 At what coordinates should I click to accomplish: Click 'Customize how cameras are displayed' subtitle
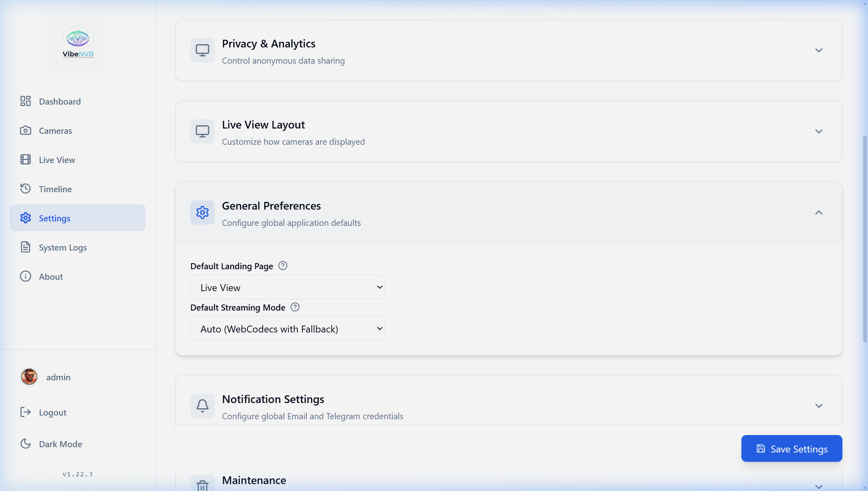point(293,142)
